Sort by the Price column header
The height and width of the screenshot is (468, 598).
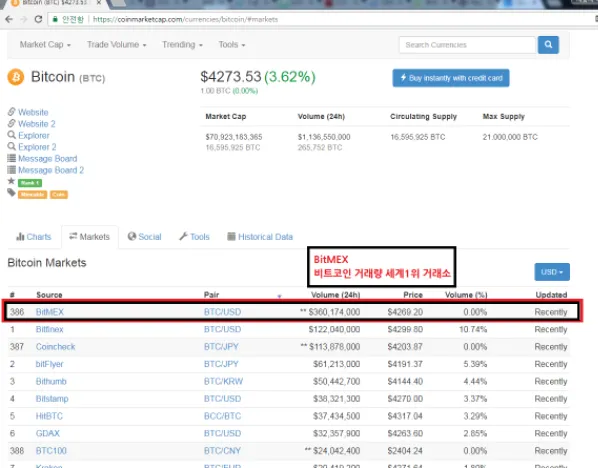point(413,295)
